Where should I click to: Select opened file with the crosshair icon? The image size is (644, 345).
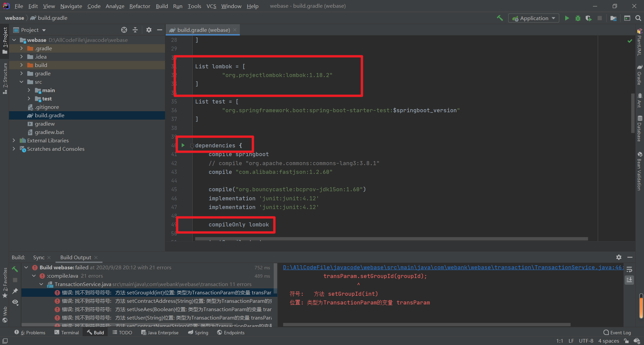tap(124, 30)
